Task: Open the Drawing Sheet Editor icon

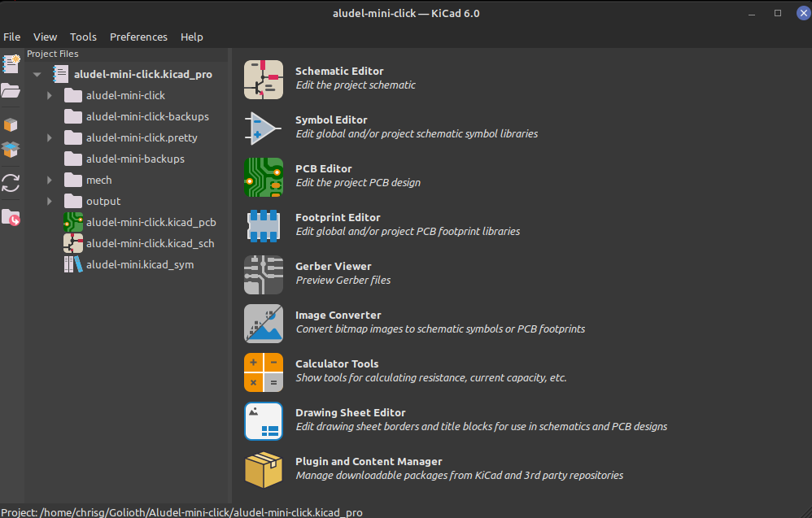Action: click(x=264, y=421)
